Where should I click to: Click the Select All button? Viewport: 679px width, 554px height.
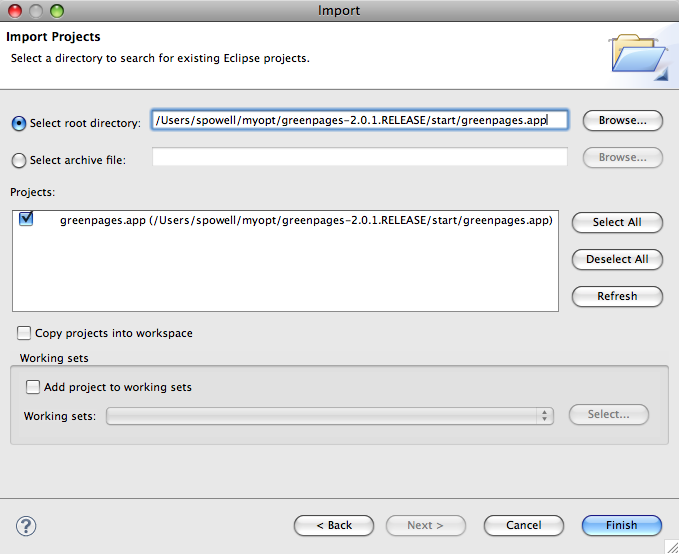tap(617, 222)
